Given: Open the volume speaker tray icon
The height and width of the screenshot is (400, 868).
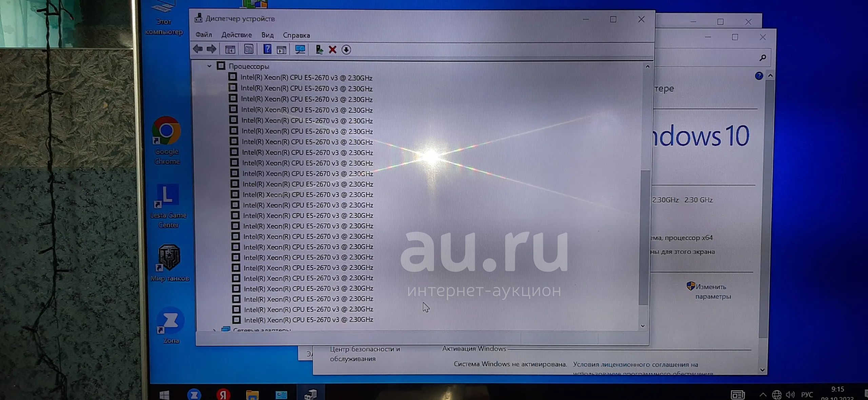Looking at the screenshot, I should (790, 395).
